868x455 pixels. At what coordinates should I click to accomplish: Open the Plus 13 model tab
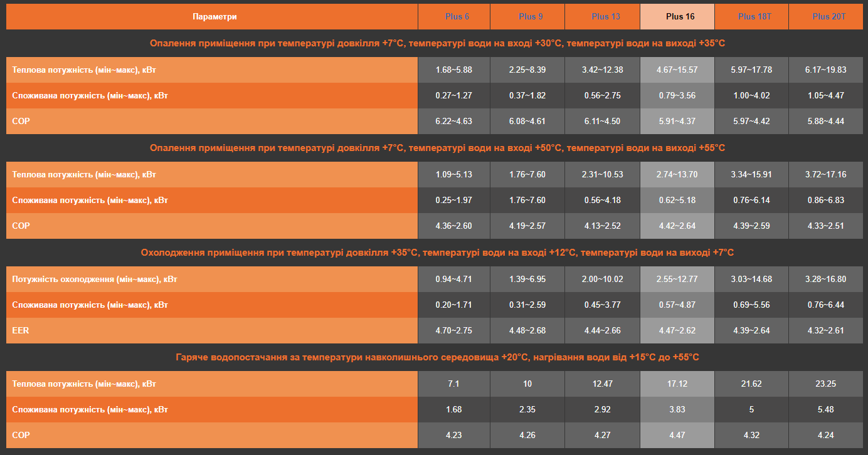[x=606, y=16]
